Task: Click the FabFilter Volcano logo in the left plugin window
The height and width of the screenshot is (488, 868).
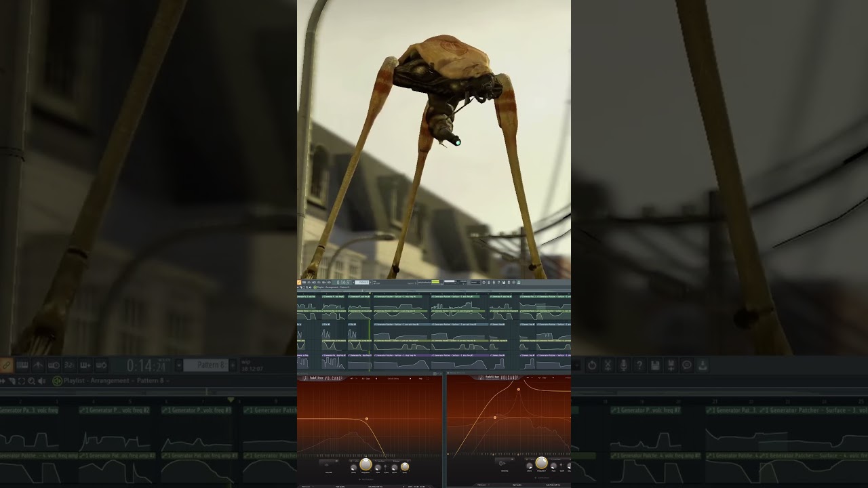Action: click(x=323, y=378)
